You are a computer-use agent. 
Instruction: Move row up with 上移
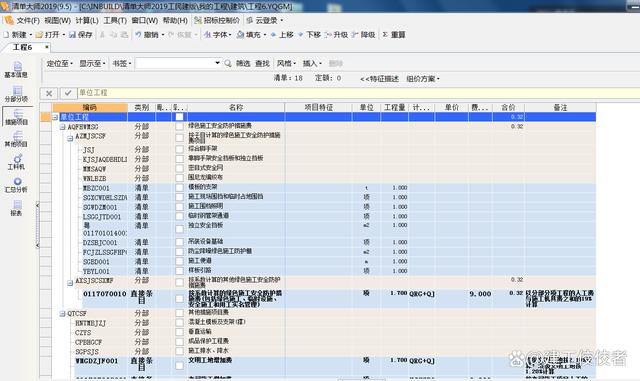282,35
